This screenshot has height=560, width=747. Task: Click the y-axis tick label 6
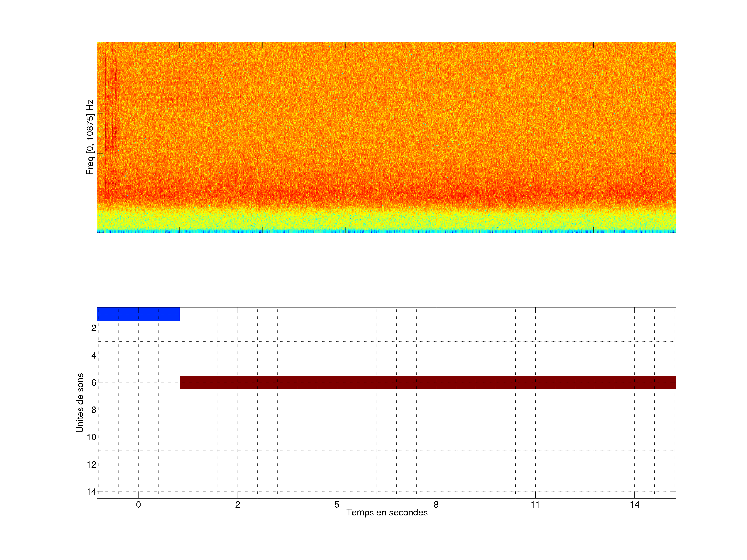click(x=94, y=382)
